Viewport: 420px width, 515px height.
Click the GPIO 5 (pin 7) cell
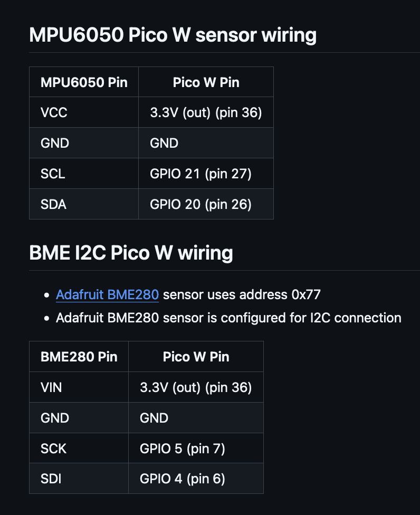point(196,449)
